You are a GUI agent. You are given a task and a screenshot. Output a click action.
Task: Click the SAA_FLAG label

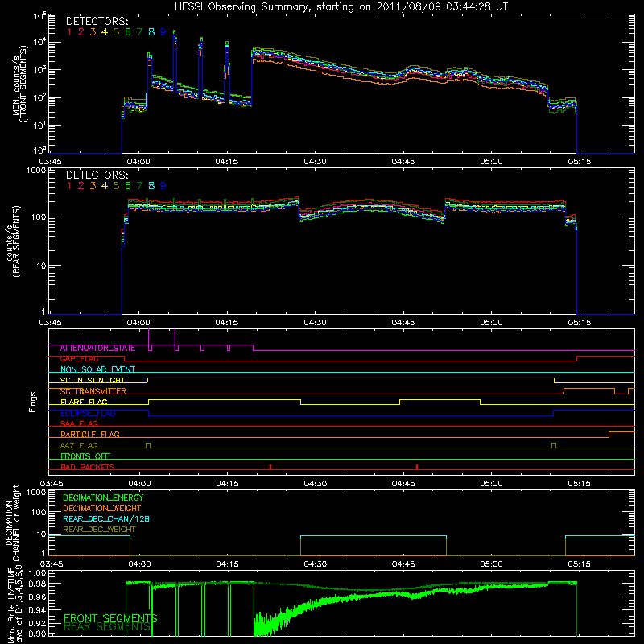(x=79, y=423)
